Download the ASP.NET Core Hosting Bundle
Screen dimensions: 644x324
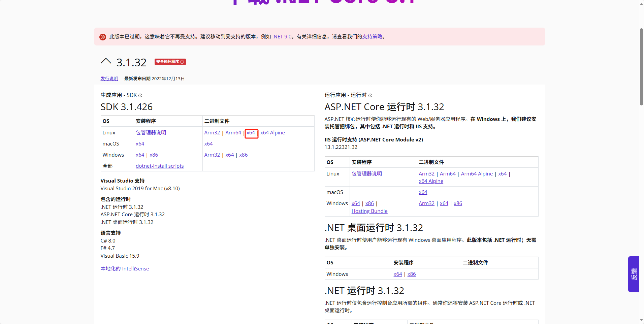tap(369, 211)
